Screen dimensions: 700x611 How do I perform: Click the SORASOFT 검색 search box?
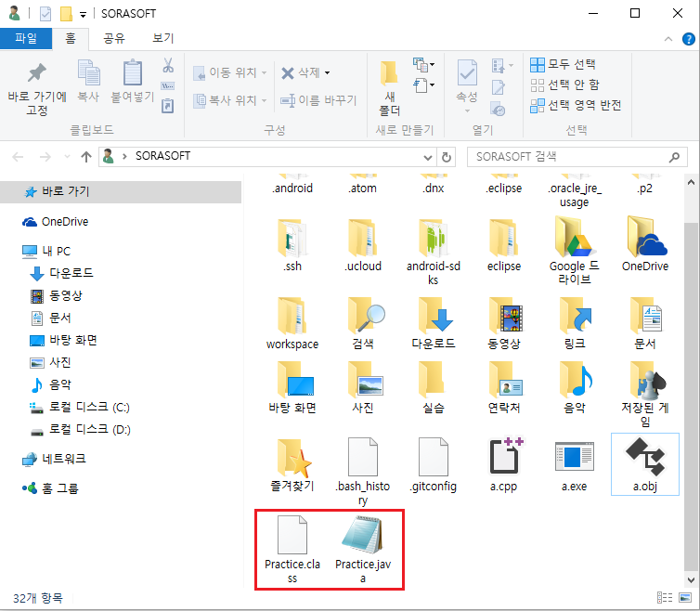pyautogui.click(x=577, y=157)
